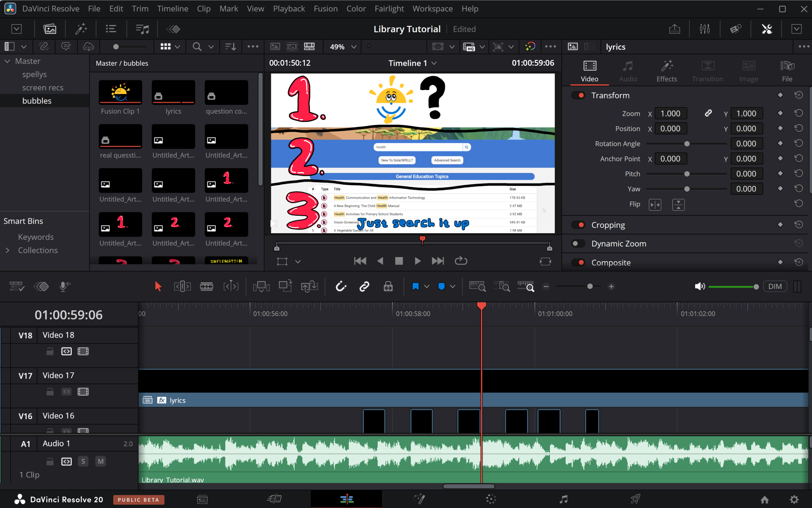Screen dimensions: 812x508
Task: Mute Audio 1 track with M button
Action: (x=101, y=461)
